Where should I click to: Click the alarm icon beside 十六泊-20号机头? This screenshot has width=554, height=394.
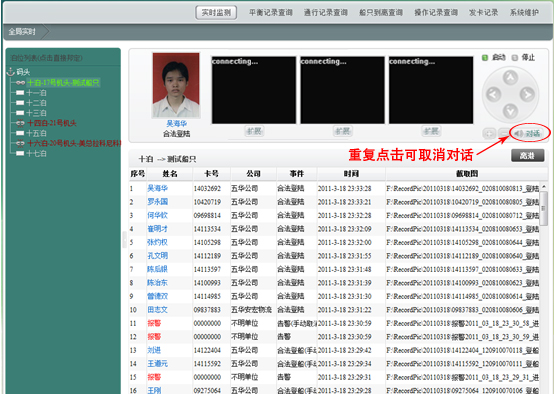[x=20, y=143]
